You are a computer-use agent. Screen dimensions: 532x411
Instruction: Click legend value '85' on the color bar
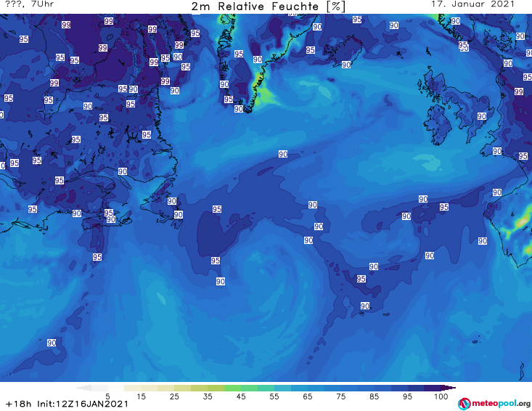[374, 396]
